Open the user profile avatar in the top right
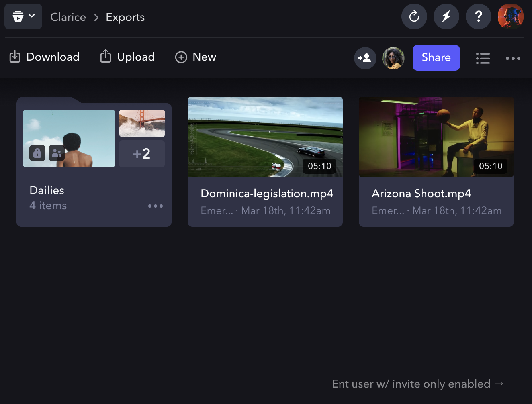Image resolution: width=532 pixels, height=404 pixels. (x=511, y=16)
